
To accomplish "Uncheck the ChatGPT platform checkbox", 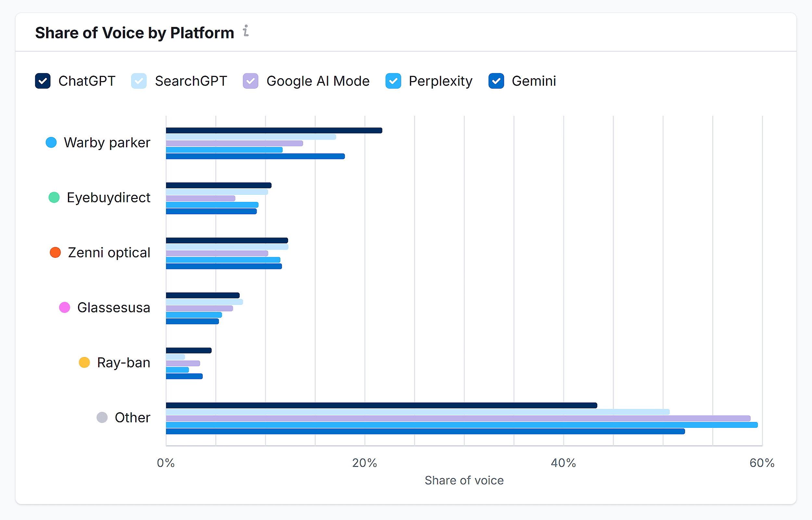I will [43, 81].
